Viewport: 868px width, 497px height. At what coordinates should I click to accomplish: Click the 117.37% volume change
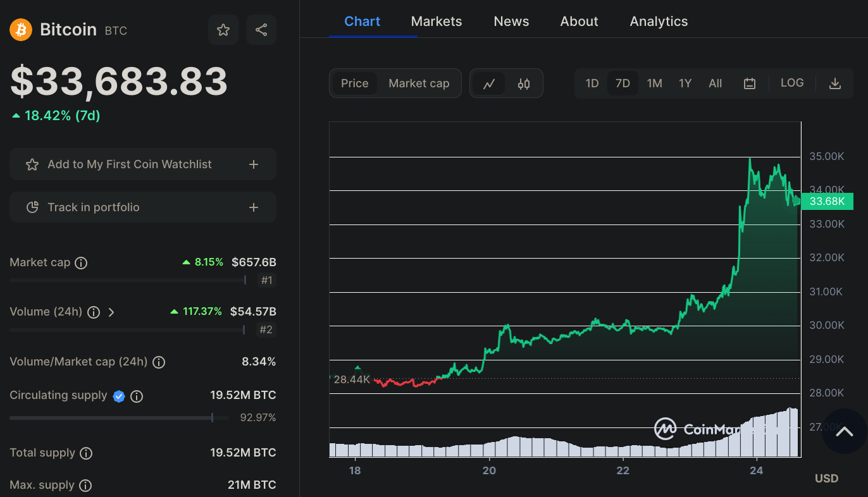tap(202, 312)
